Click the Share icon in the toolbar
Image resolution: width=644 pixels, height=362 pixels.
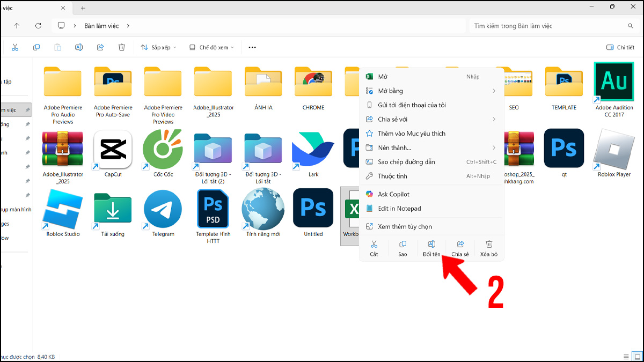(x=100, y=47)
